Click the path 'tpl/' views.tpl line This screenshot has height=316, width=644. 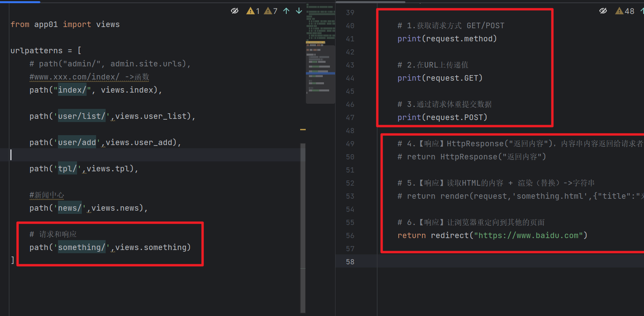click(84, 169)
